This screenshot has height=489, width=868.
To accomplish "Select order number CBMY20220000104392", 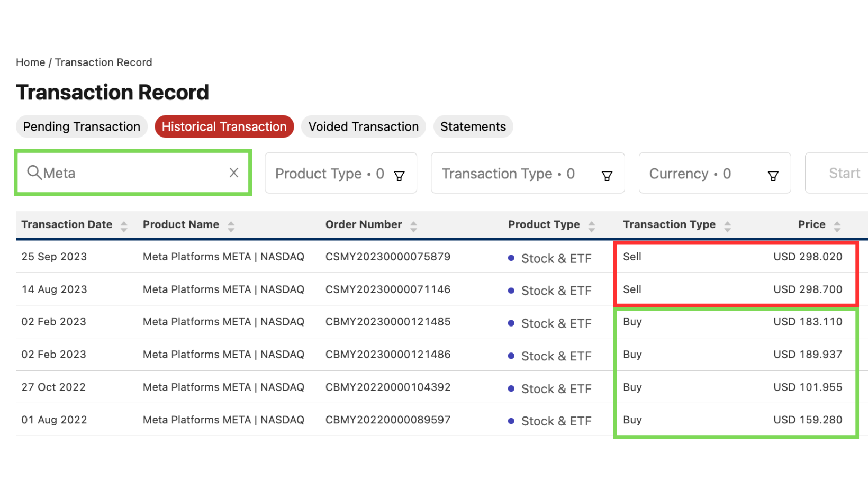I will point(388,387).
